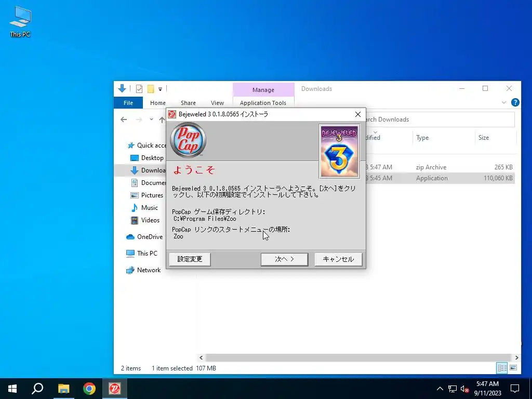Select Downloads in navigation pane
Image resolution: width=532 pixels, height=399 pixels.
click(x=148, y=170)
